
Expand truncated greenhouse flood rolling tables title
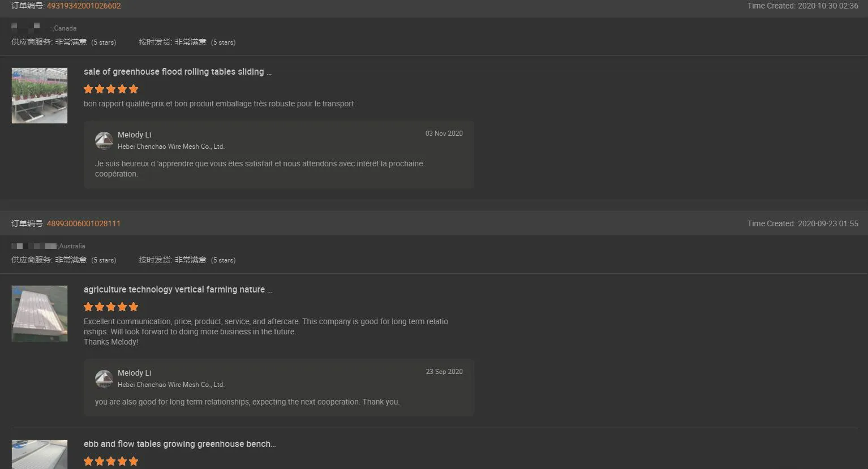pyautogui.click(x=178, y=72)
